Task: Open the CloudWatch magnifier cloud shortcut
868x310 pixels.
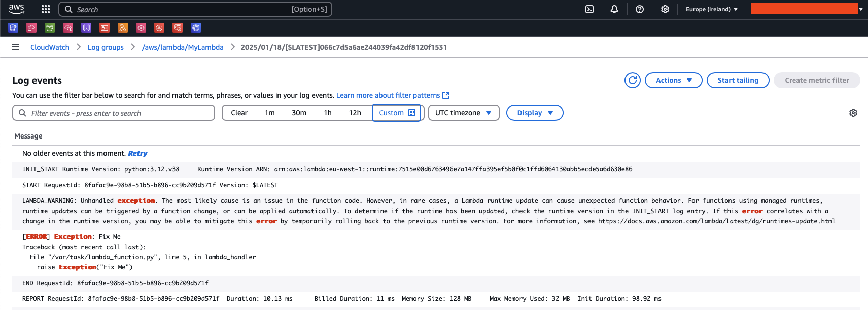Action: [68, 28]
